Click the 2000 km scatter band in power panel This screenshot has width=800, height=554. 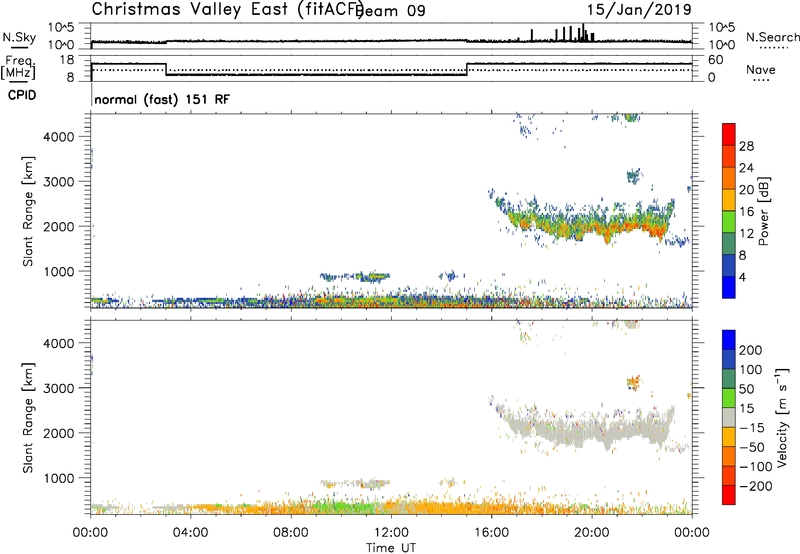tap(587, 222)
